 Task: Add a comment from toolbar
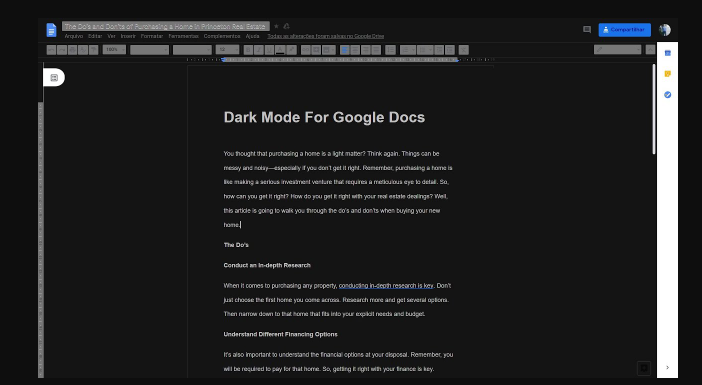316,50
